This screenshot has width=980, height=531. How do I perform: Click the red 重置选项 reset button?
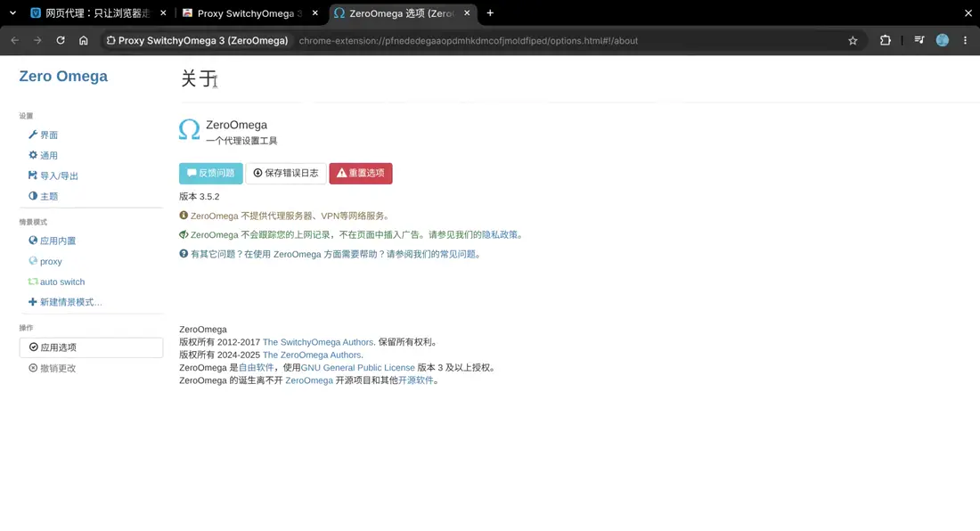point(361,173)
